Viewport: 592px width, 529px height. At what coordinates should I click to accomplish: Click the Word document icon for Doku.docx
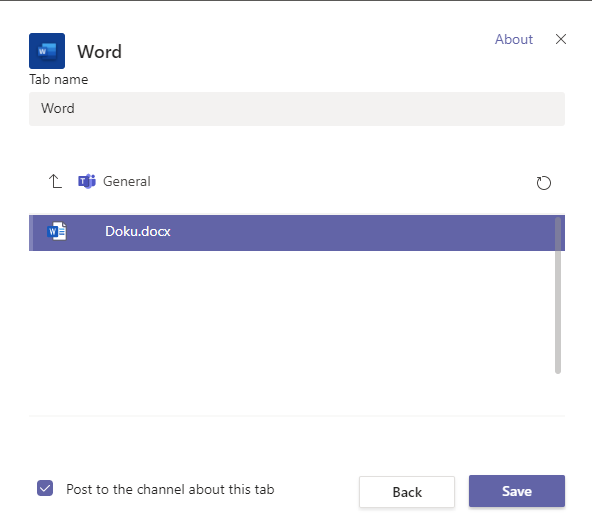(57, 231)
